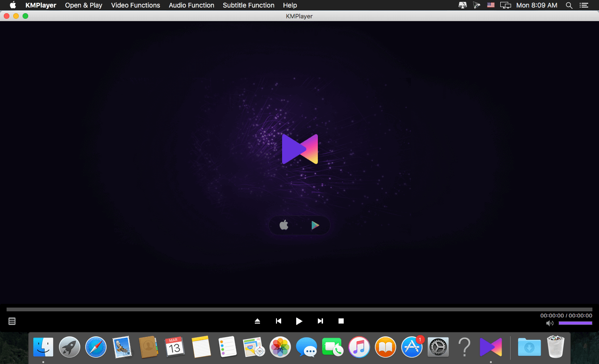Screen dimensions: 599x364
Task: Open the Open & Play menu
Action: coord(84,5)
